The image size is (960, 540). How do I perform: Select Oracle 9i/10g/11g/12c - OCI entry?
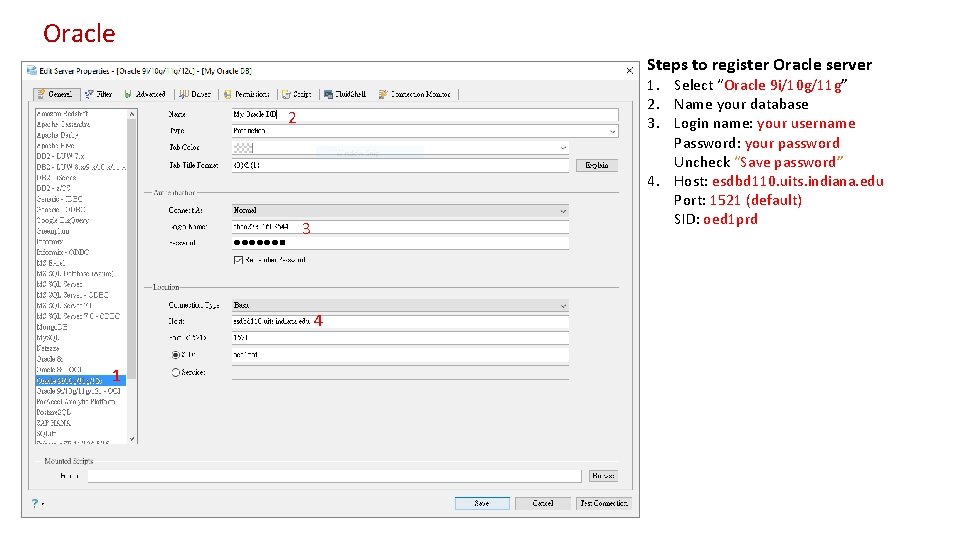pos(78,391)
